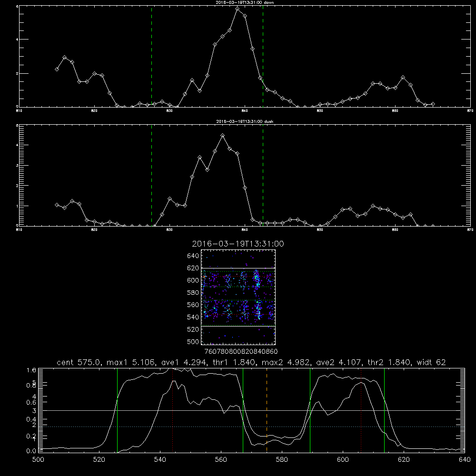Screen dimensions: 476x476
Task: Select the central heatmap image
Action: pos(238,297)
